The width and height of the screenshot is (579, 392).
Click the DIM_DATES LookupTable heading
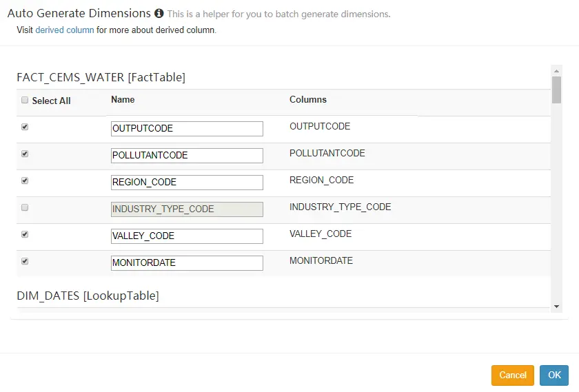88,296
